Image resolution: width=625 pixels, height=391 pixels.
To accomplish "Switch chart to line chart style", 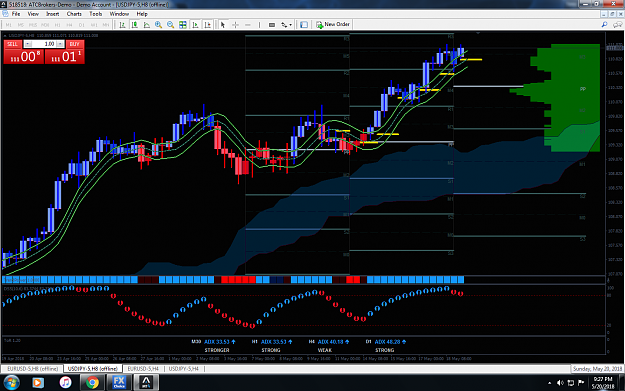I will pos(147,25).
